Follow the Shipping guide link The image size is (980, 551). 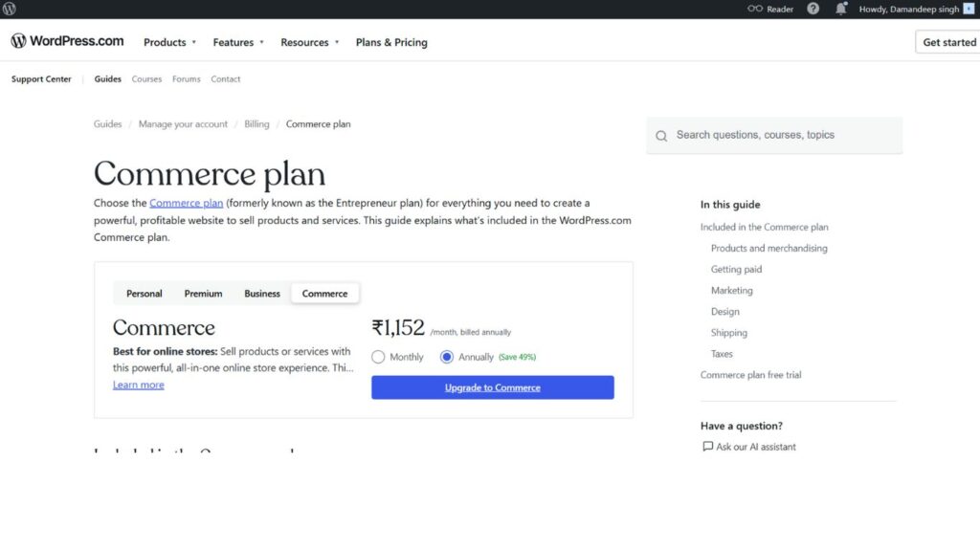coord(728,332)
